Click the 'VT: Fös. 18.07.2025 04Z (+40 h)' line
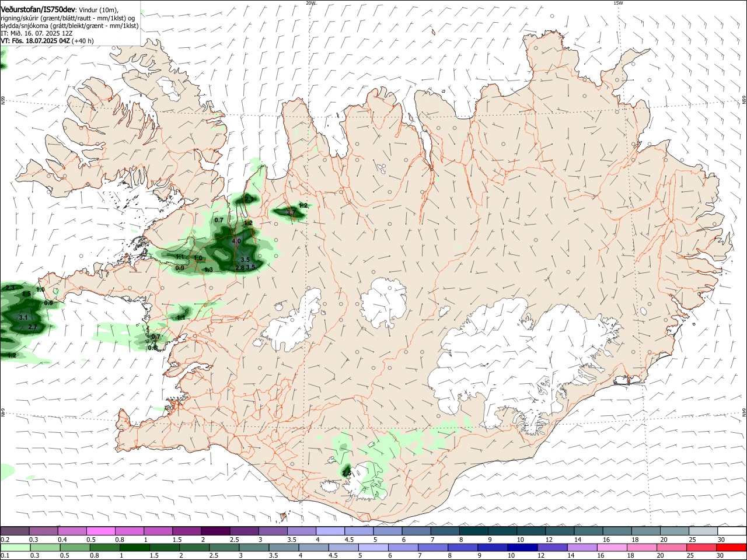Image resolution: width=747 pixels, height=560 pixels. 47,41
